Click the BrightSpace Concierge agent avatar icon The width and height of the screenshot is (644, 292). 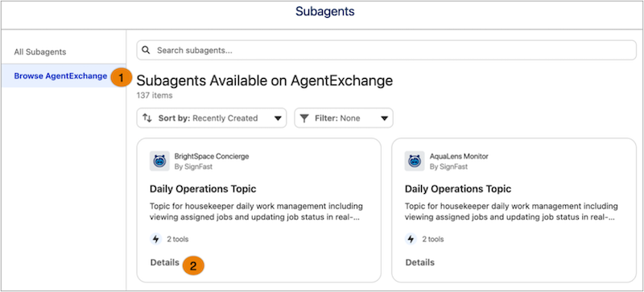159,161
